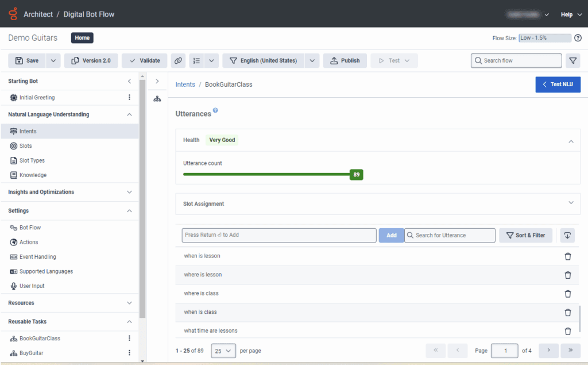This screenshot has height=365, width=588.
Task: Click the Intents breadcrumb link
Action: 185,84
